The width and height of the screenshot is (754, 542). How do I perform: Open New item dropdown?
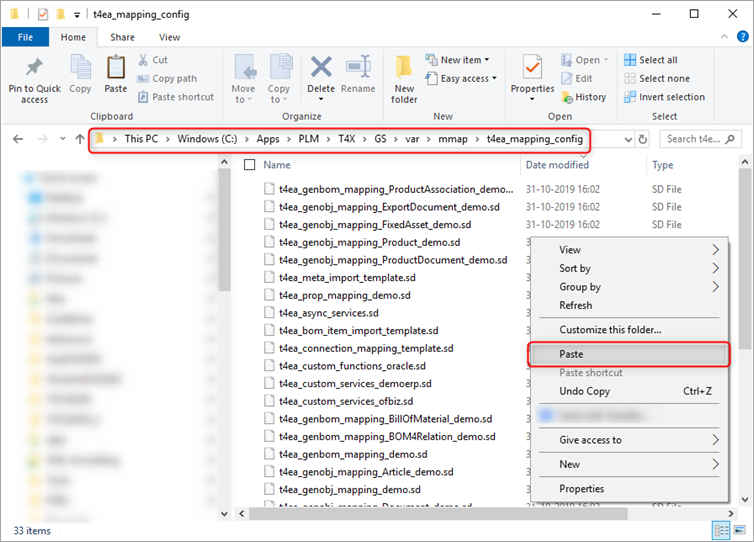tap(457, 60)
